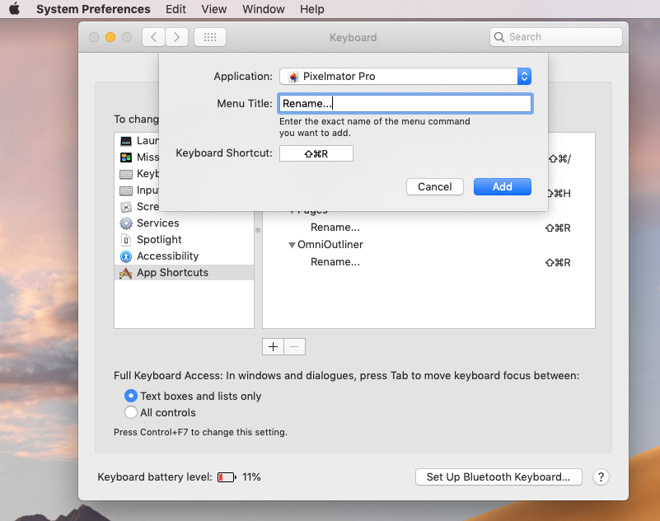Screen dimensions: 660x521
Task: Show all preferences grid button
Action: point(210,37)
